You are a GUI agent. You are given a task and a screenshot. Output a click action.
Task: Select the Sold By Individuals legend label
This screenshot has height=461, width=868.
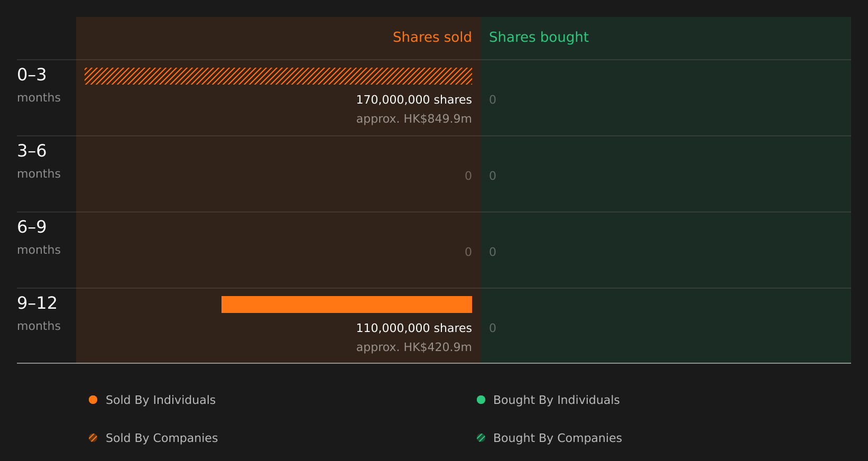click(x=161, y=400)
